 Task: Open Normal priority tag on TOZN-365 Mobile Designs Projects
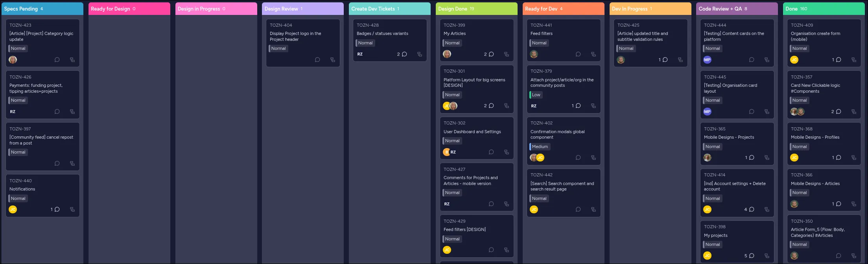pyautogui.click(x=712, y=147)
